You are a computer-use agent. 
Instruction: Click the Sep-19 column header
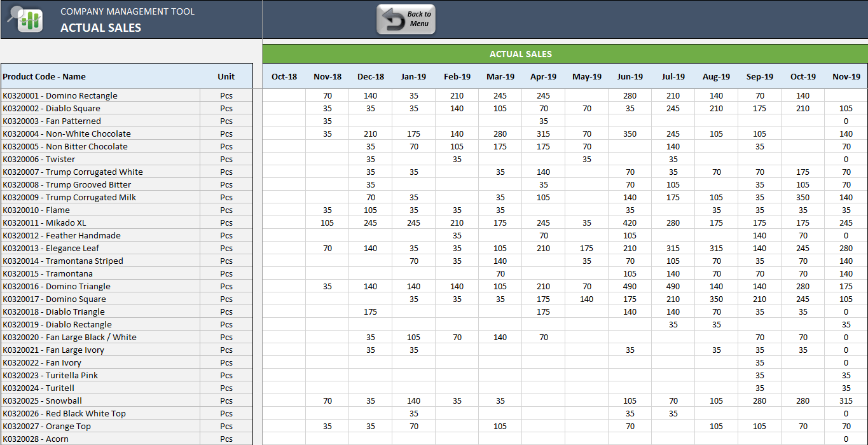coord(760,76)
